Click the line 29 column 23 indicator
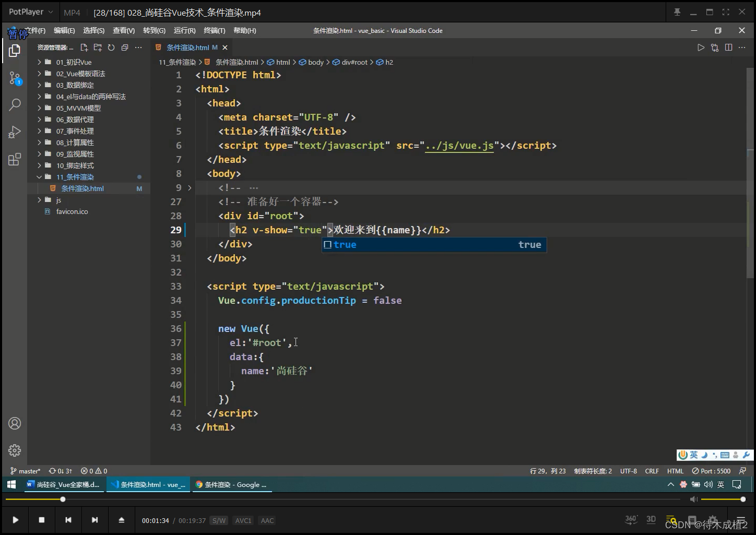756x535 pixels. [548, 471]
